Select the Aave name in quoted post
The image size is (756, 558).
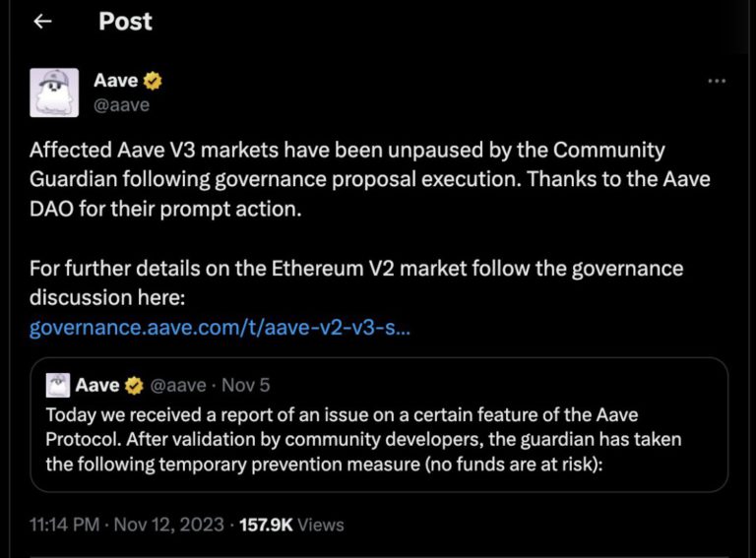pos(97,385)
